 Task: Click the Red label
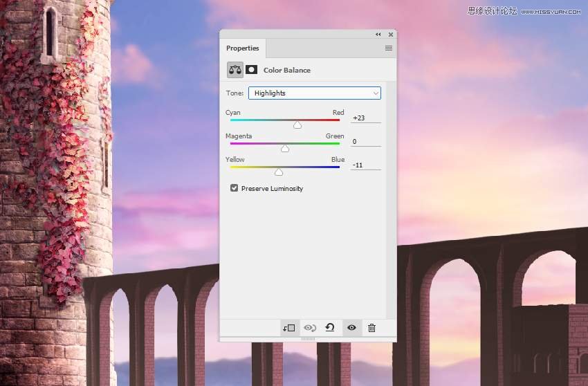tap(338, 113)
